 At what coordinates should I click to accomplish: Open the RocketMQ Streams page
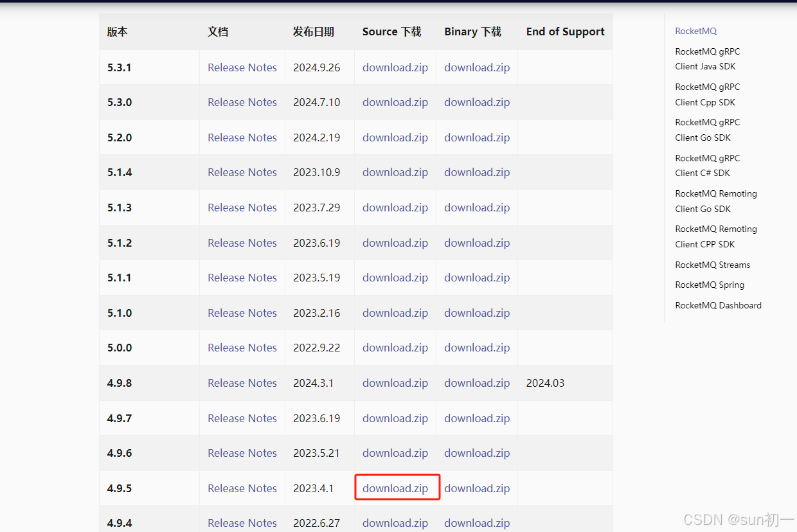[712, 265]
